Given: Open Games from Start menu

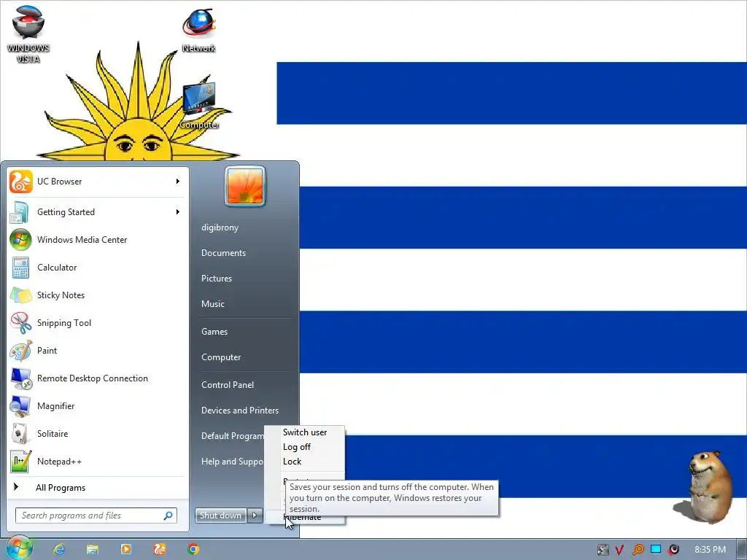Looking at the screenshot, I should (214, 332).
